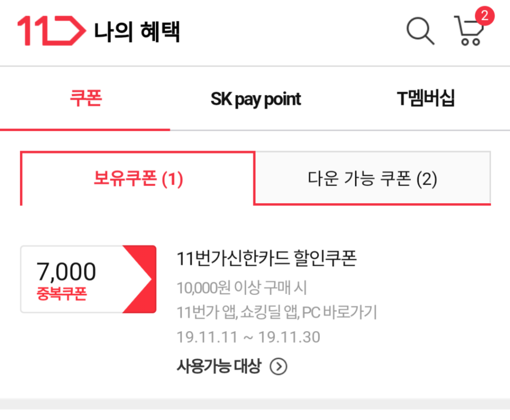Image resolution: width=510 pixels, height=420 pixels.
Task: Click the 중복쿠폰 label on the ticket
Action: click(62, 294)
